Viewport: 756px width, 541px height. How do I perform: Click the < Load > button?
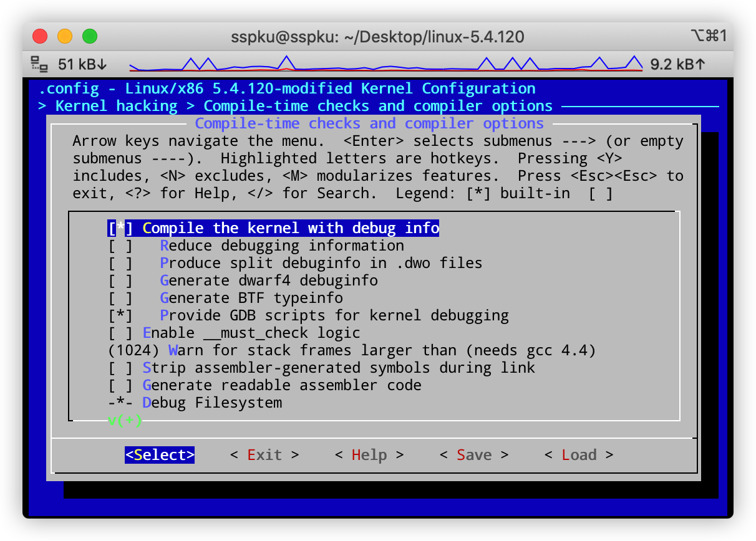pyautogui.click(x=579, y=455)
